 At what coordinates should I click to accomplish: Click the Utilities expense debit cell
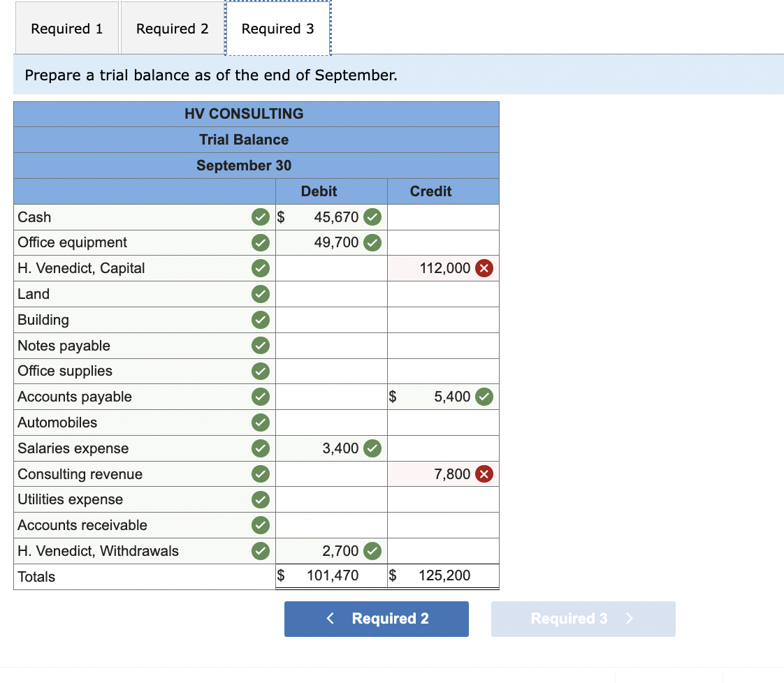click(331, 499)
